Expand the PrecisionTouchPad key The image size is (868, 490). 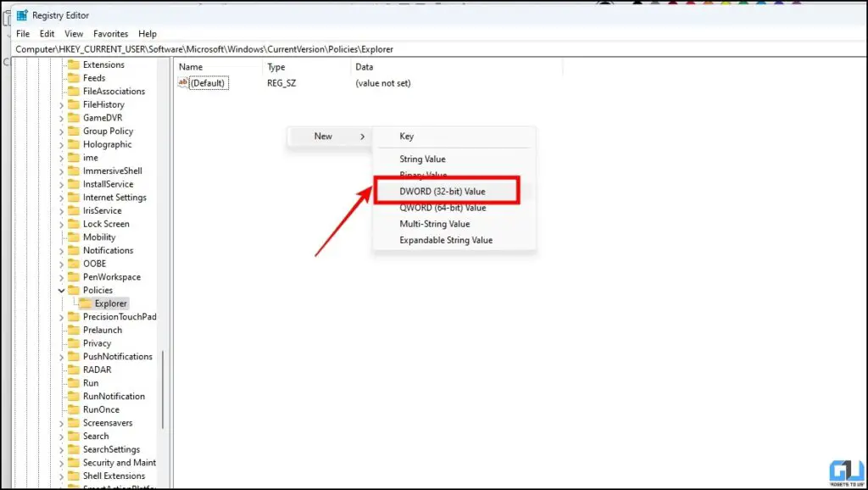pos(61,317)
